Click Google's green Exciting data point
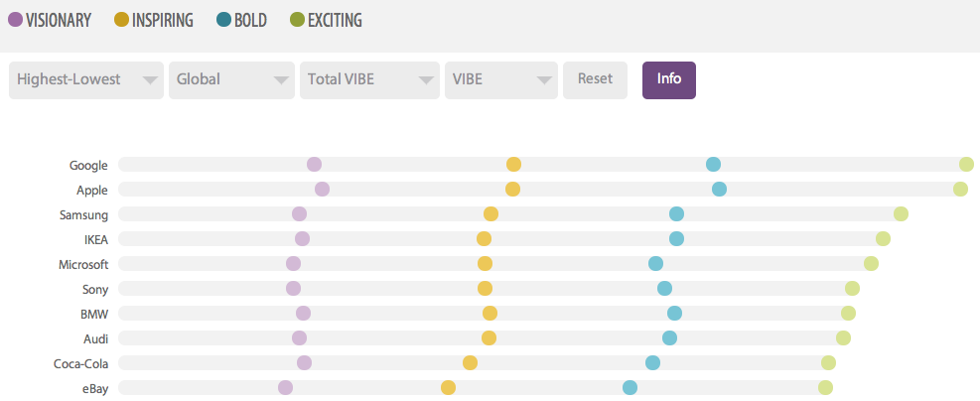The image size is (980, 401). (x=966, y=165)
